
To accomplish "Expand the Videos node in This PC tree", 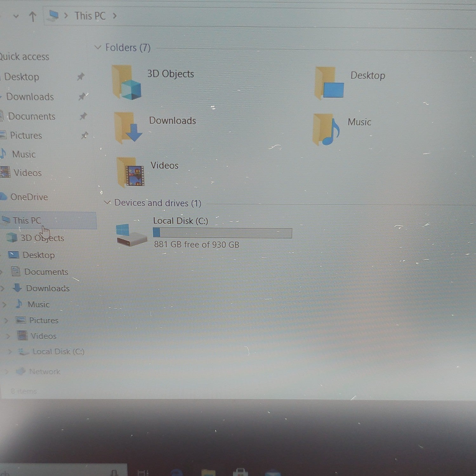I will 8,336.
